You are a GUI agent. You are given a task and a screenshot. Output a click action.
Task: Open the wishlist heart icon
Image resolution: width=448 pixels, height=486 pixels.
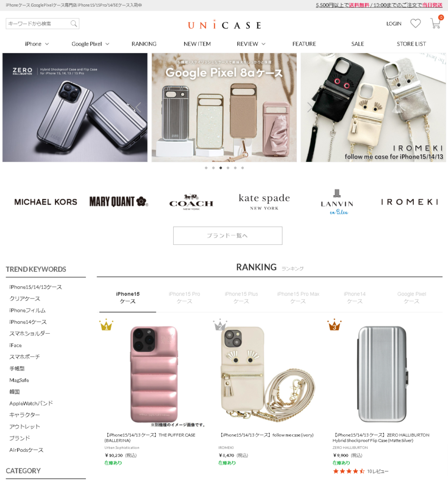[415, 24]
